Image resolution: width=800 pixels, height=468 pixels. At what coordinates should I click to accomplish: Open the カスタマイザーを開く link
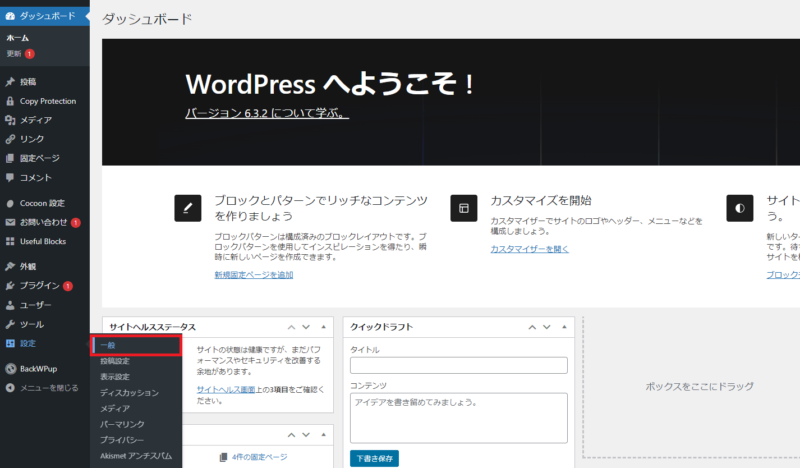530,249
